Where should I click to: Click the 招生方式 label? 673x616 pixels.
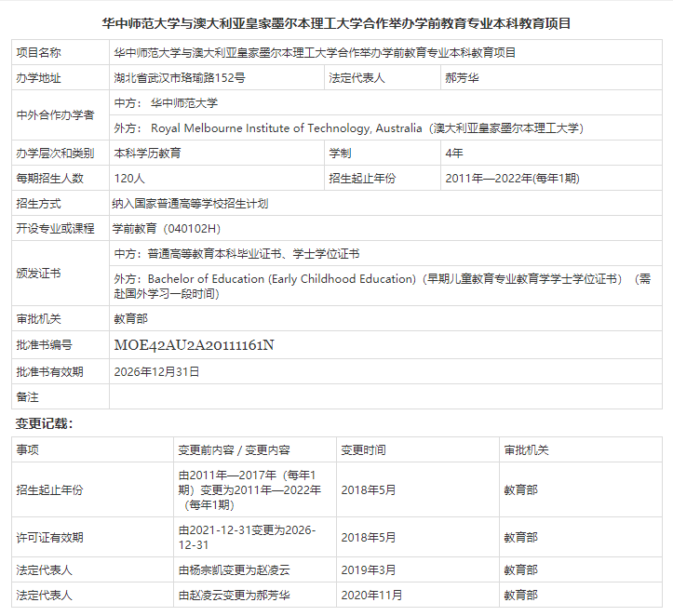click(x=38, y=204)
